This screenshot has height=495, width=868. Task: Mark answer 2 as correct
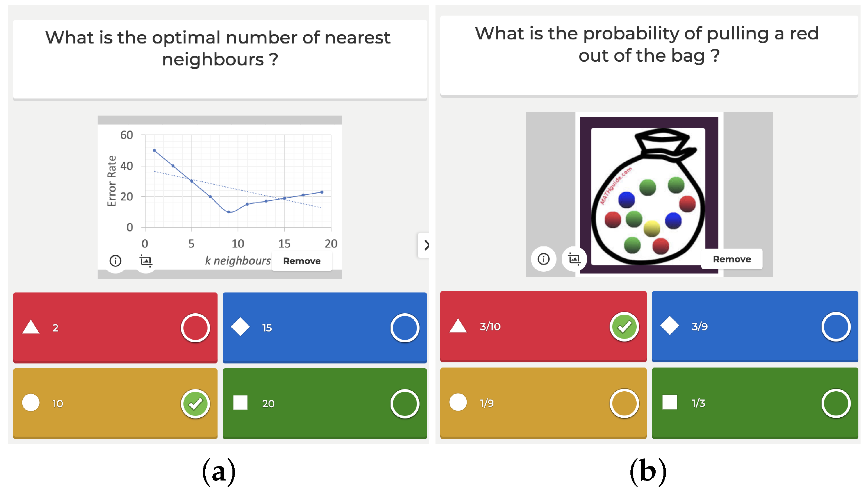[195, 328]
